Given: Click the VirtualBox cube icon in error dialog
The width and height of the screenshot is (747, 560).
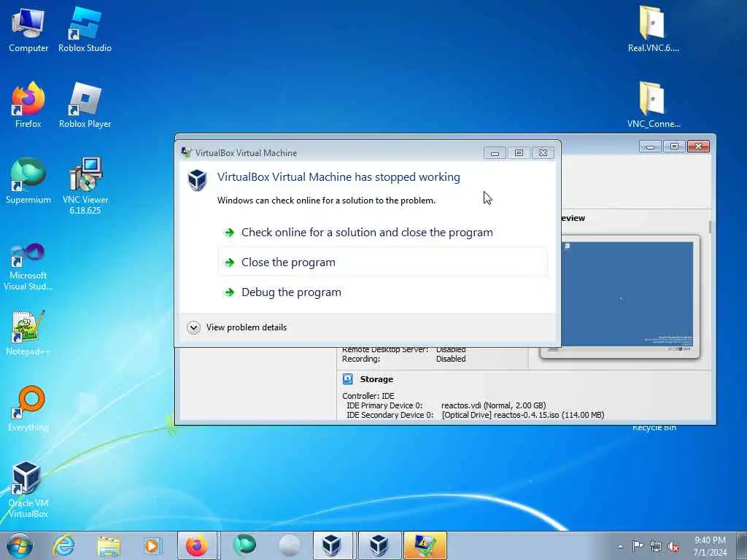Looking at the screenshot, I should click(197, 180).
